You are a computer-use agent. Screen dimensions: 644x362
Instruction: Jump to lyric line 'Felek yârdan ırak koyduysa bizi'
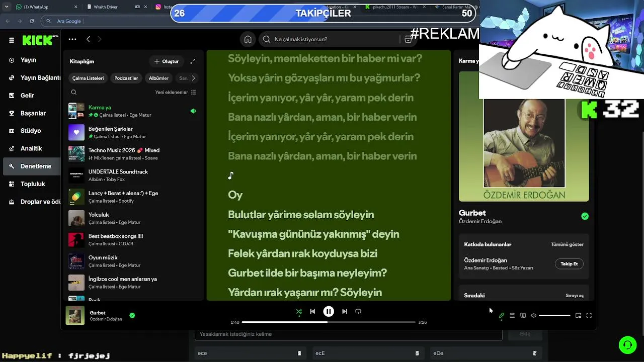tap(302, 253)
